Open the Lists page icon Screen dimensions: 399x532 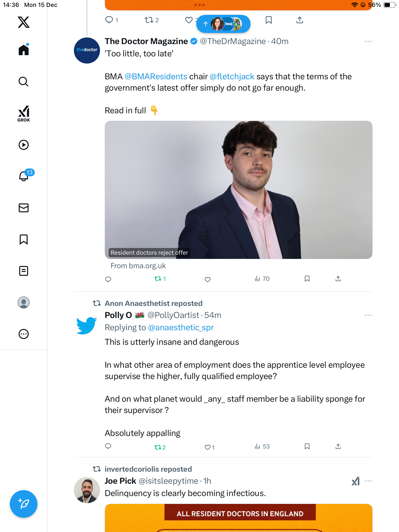(x=24, y=271)
